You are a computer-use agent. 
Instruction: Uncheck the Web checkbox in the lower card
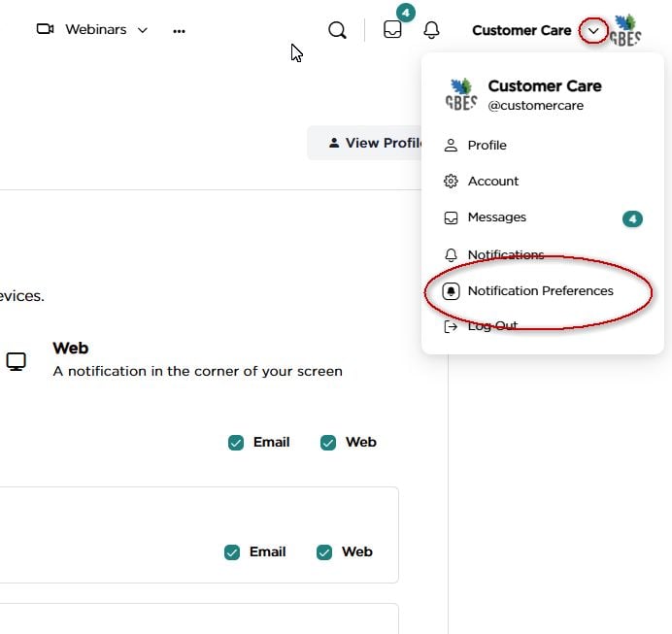[324, 552]
